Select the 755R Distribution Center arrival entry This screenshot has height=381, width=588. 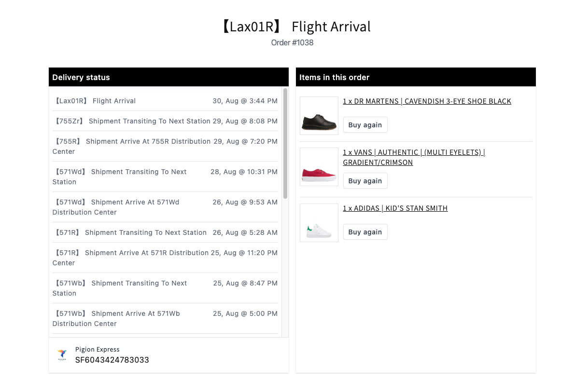(x=165, y=146)
